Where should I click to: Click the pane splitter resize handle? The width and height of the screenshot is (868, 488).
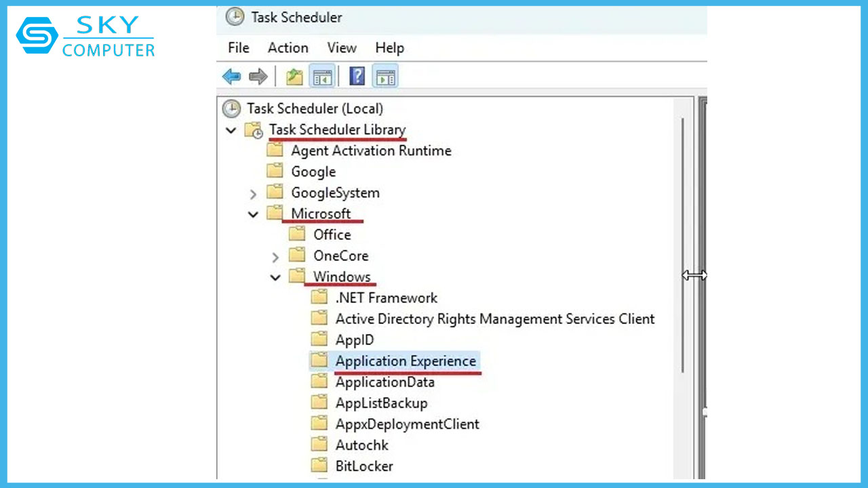tap(694, 275)
